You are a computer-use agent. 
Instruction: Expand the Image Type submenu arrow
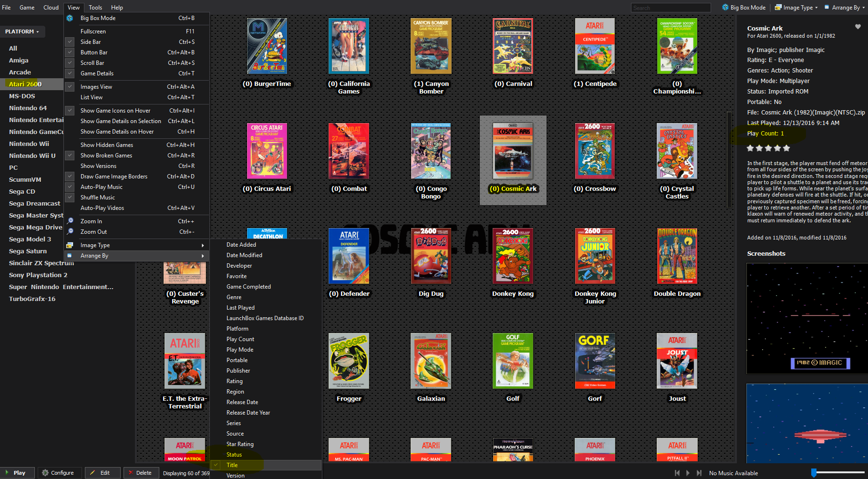coord(203,245)
